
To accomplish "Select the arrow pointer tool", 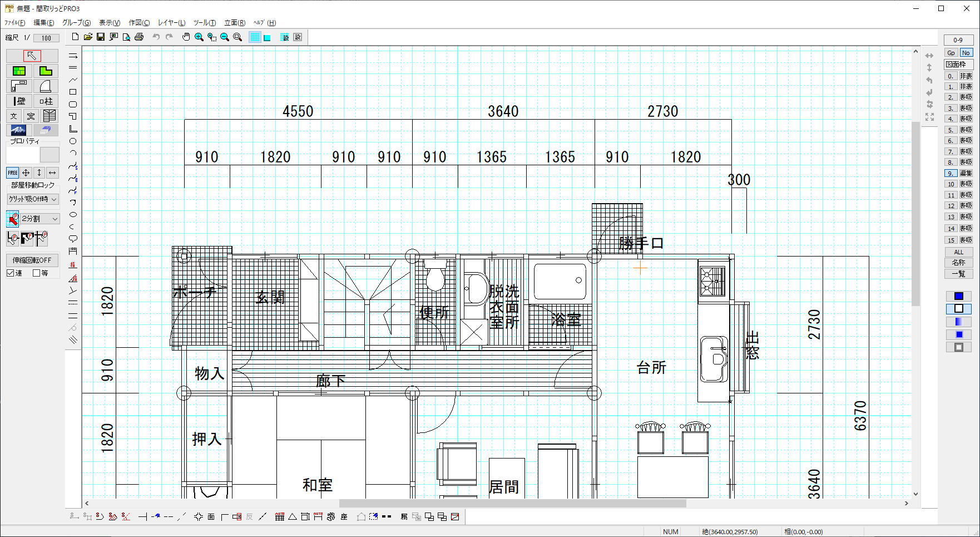I will pyautogui.click(x=32, y=56).
